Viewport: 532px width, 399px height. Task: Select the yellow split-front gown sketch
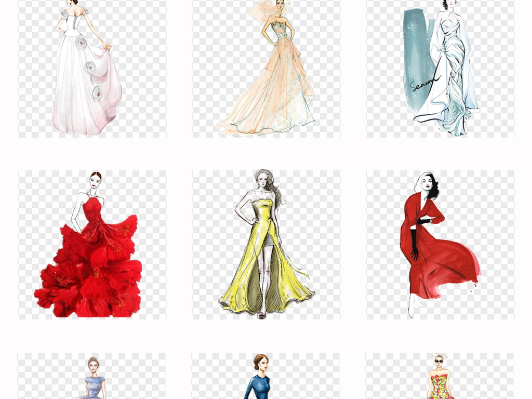tap(267, 245)
